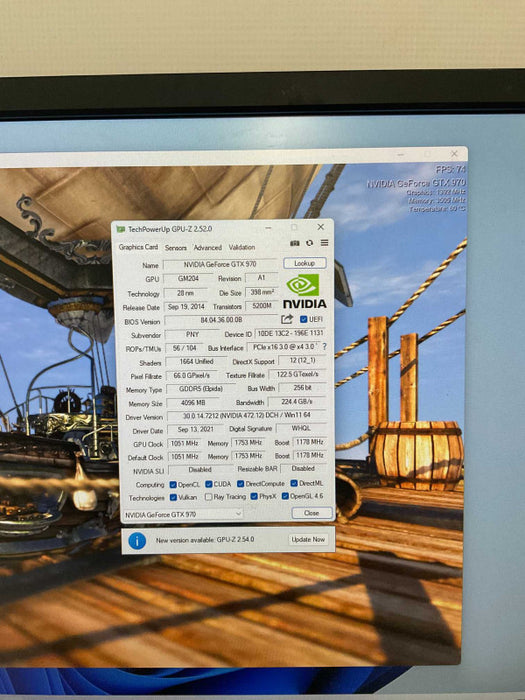Toggle the OpenCL checkbox
This screenshot has width=525, height=700.
pyautogui.click(x=173, y=485)
